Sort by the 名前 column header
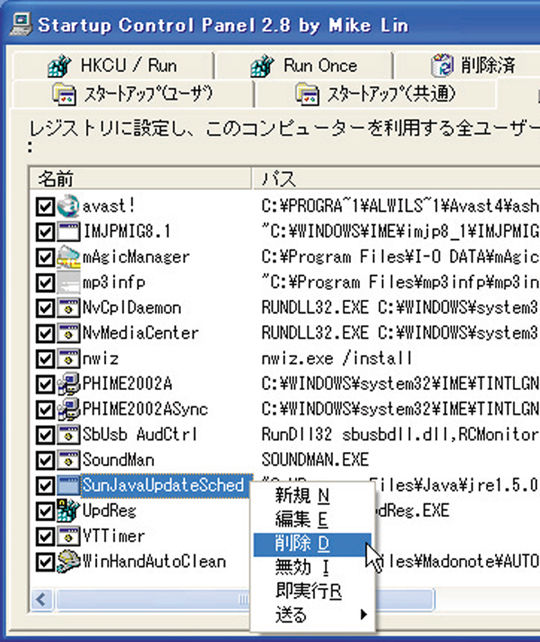The width and height of the screenshot is (540, 642). (140, 179)
